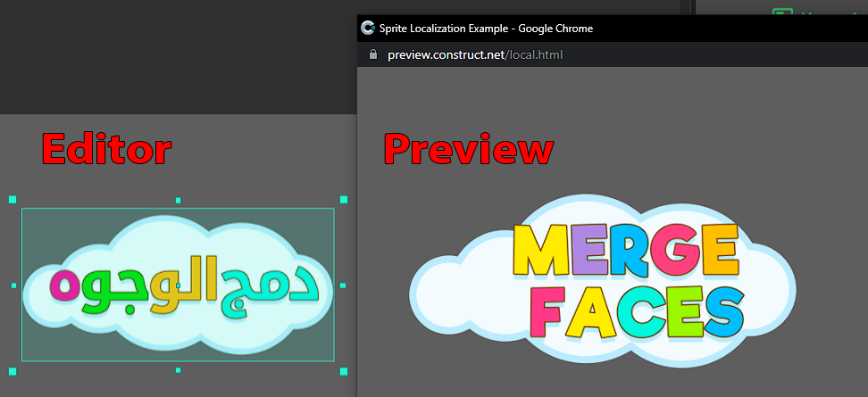Click the top-right resize handle of the sprite
868x397 pixels.
click(344, 200)
